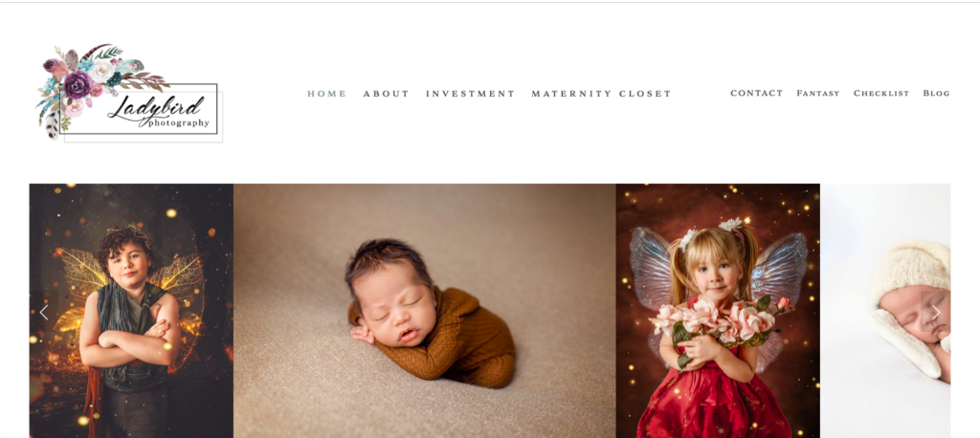Select MATERNITY CLOSET in navigation

[x=601, y=94]
